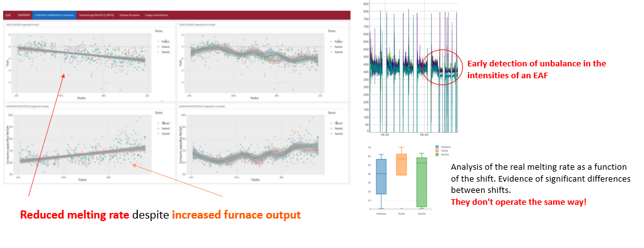Toggle Turno2 in Tasa Fusora non-linear chart legend

[x=336, y=47]
